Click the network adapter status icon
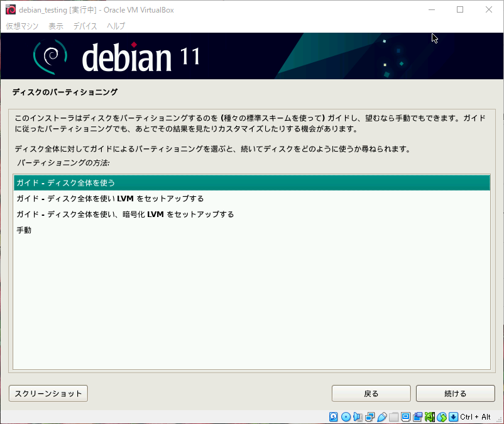Image resolution: width=504 pixels, height=424 pixels. 370,417
